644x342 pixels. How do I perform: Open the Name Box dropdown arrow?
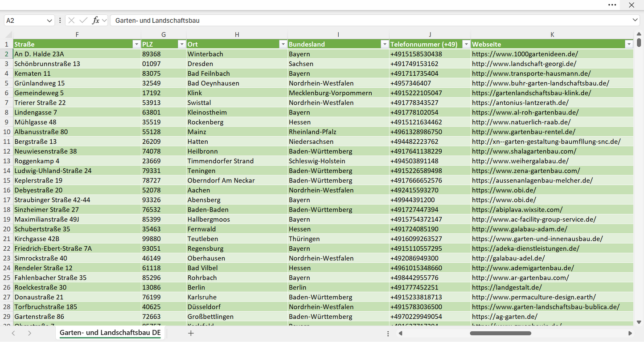point(49,20)
